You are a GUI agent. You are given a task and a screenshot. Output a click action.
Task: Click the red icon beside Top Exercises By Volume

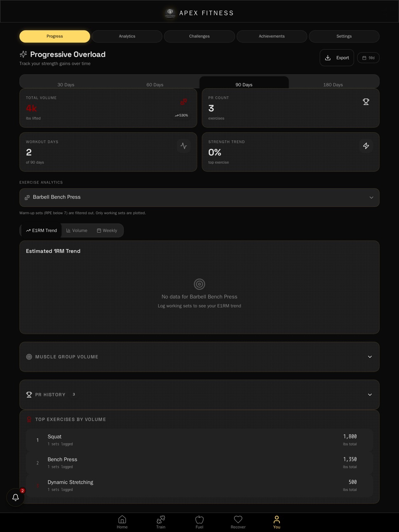(29, 419)
